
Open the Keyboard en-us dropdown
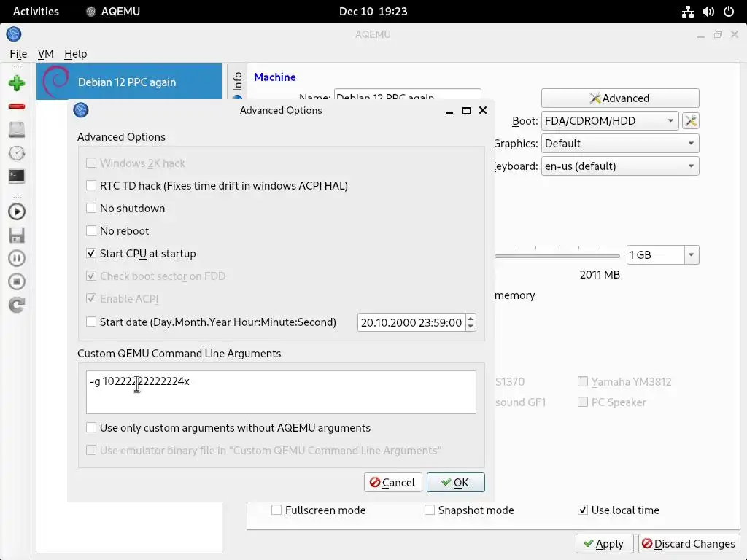620,166
